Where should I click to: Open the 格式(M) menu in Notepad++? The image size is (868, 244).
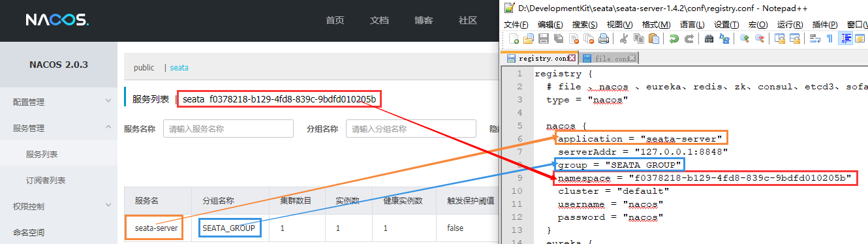[x=656, y=24]
